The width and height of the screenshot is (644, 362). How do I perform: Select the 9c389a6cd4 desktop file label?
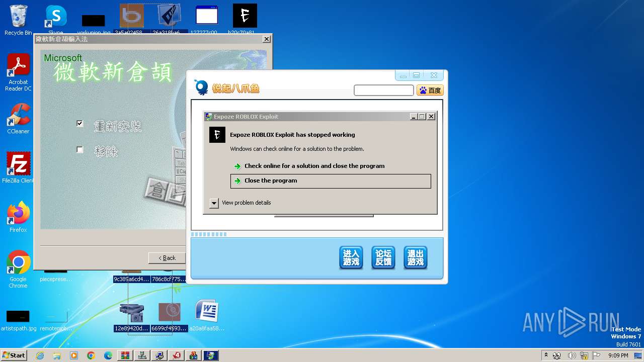click(x=131, y=279)
